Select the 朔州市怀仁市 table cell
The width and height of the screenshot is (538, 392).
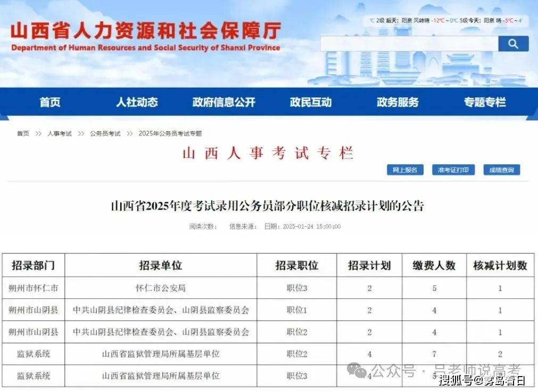point(34,288)
